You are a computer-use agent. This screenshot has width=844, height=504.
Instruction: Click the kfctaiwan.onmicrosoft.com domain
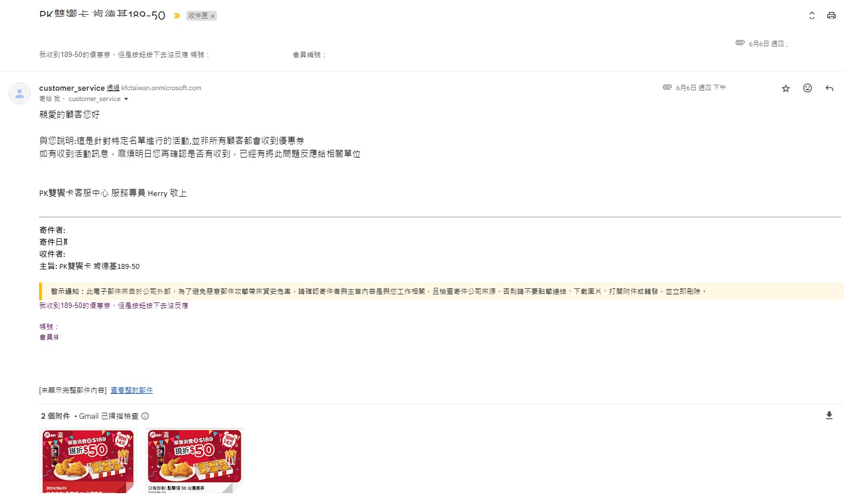point(161,88)
